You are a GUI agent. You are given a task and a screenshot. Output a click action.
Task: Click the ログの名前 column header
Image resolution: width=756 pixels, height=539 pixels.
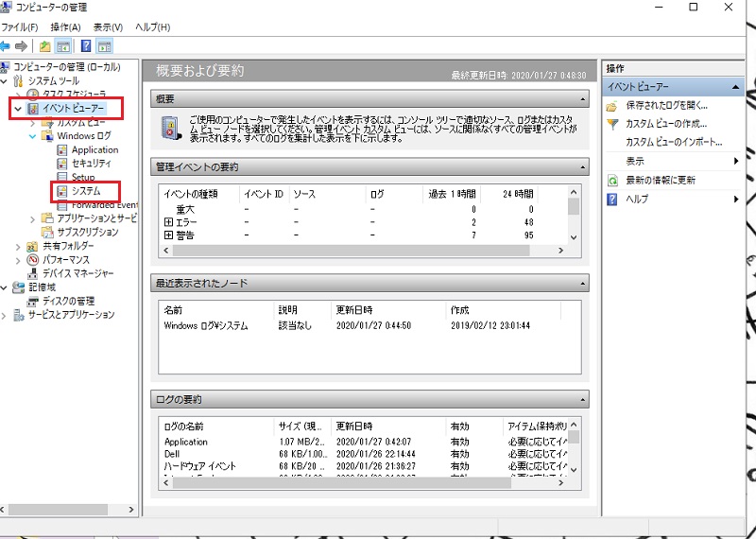(x=216, y=426)
